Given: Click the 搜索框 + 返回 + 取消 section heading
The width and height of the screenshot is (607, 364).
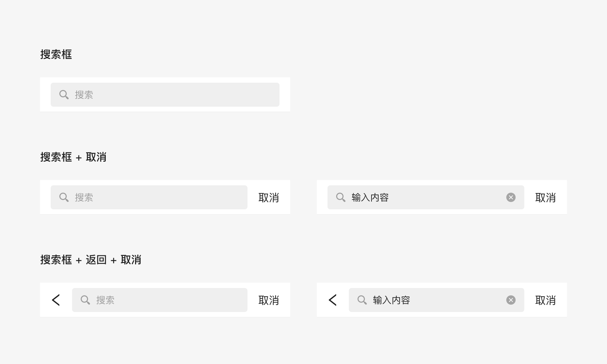Looking at the screenshot, I should [91, 260].
